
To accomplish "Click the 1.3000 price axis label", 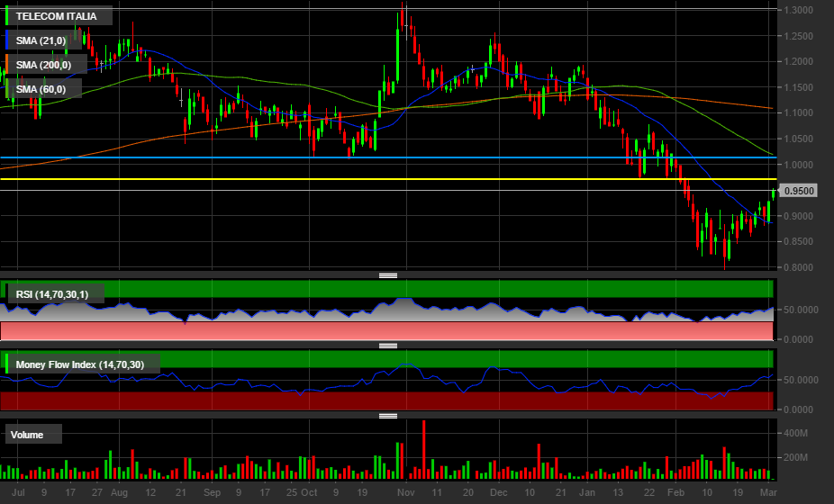I will click(x=798, y=10).
